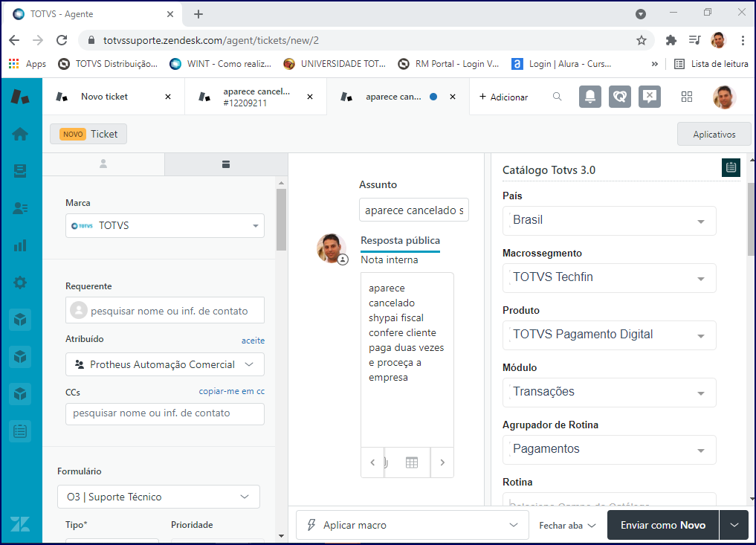Click Enviar como Novo button

coord(663,525)
